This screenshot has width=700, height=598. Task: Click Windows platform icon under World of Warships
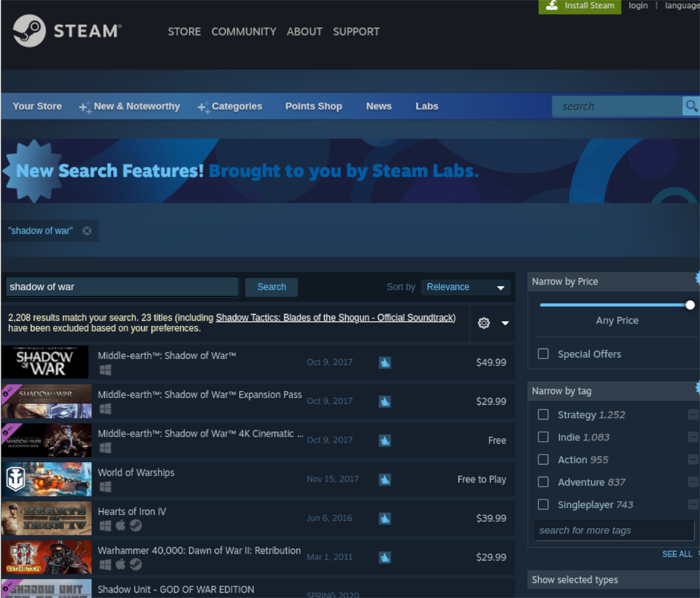105,487
